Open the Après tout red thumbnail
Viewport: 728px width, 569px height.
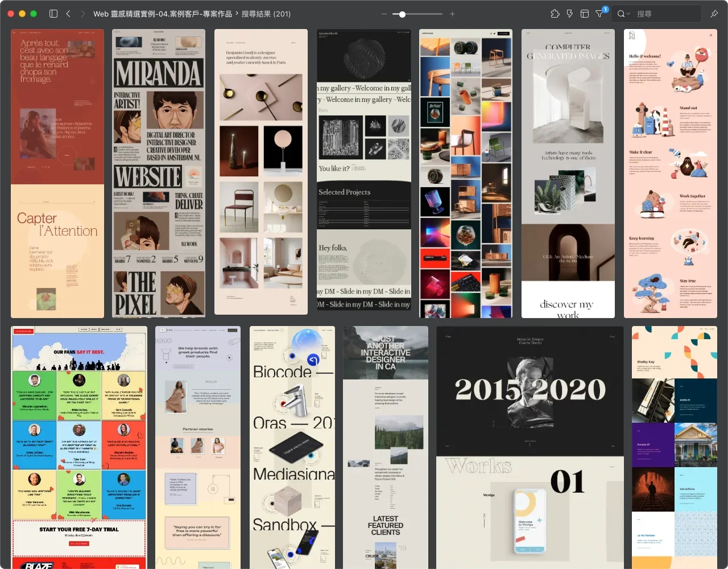point(57,174)
